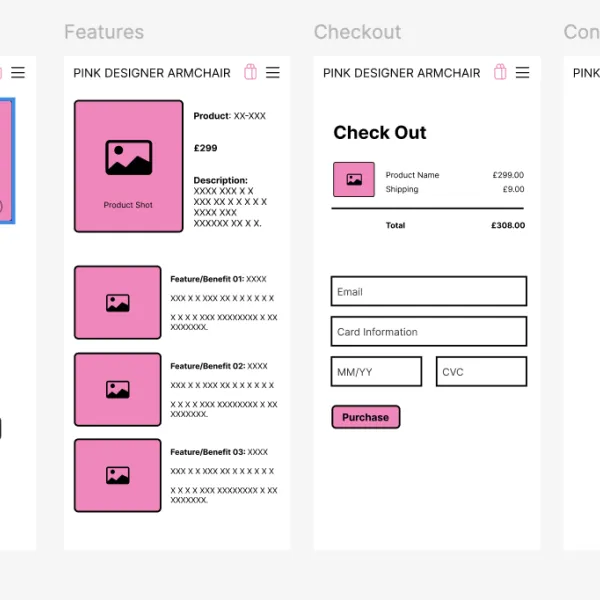Click the £299.00 amount

tap(508, 175)
